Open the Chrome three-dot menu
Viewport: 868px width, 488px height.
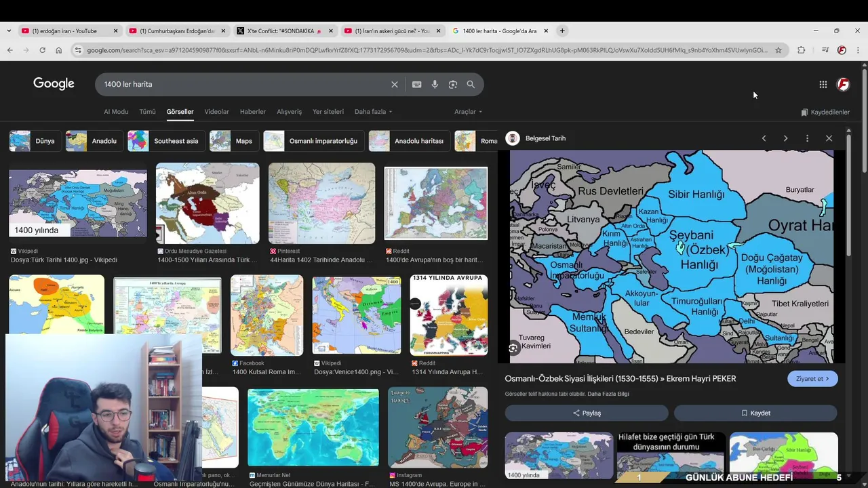coord(858,50)
